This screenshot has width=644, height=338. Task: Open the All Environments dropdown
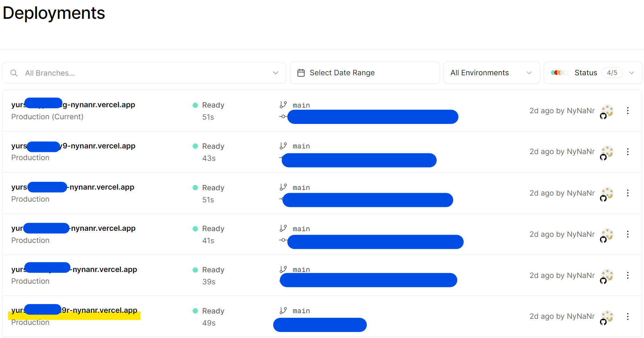pyautogui.click(x=492, y=73)
